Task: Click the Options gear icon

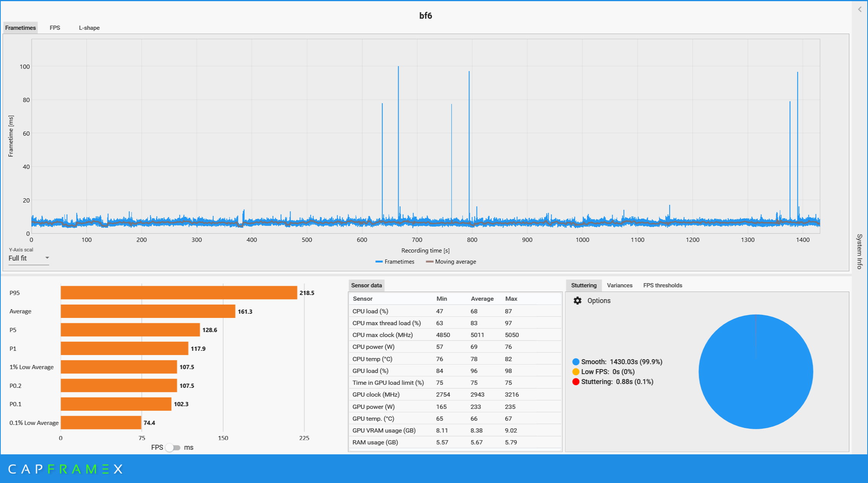Action: pyautogui.click(x=577, y=301)
